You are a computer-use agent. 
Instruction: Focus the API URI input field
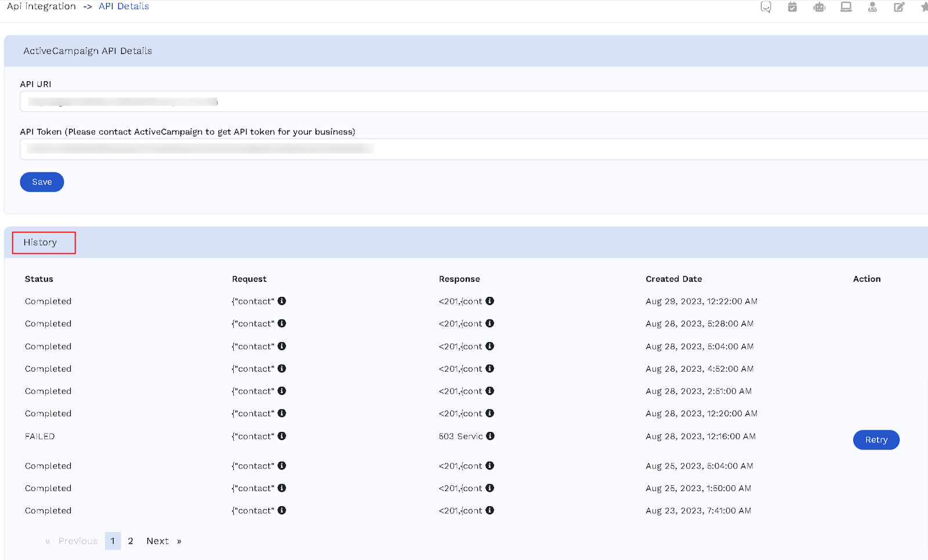pyautogui.click(x=474, y=101)
